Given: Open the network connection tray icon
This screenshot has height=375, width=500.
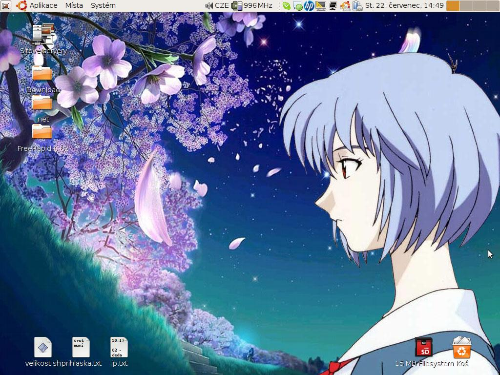Looking at the screenshot, I should click(333, 6).
